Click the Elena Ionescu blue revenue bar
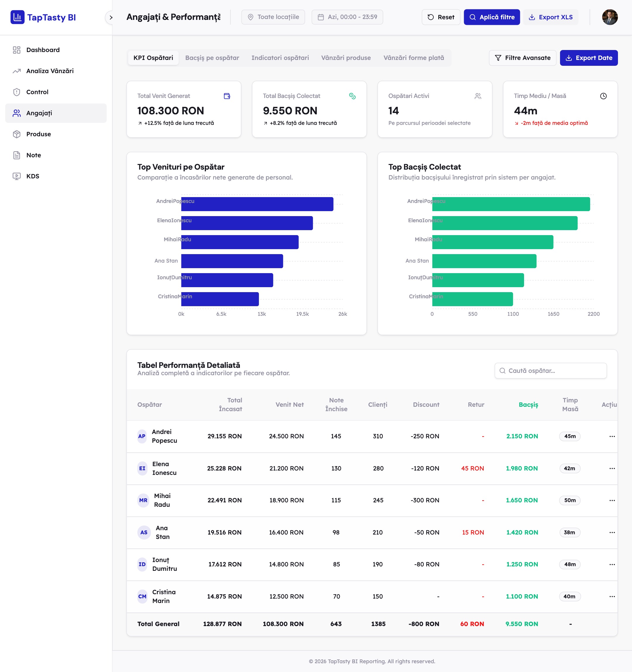The image size is (632, 672). pos(247,223)
